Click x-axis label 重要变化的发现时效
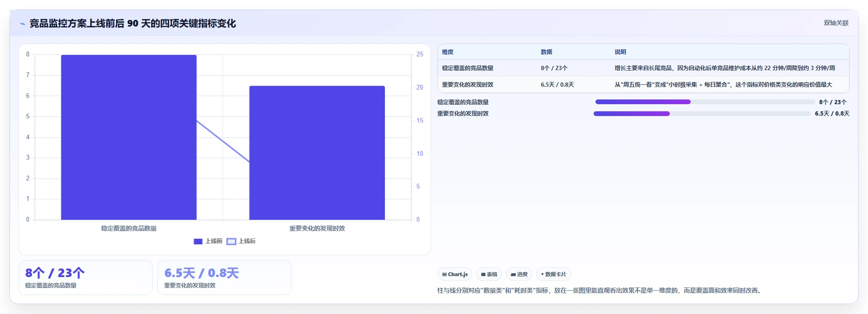868x314 pixels. click(317, 228)
